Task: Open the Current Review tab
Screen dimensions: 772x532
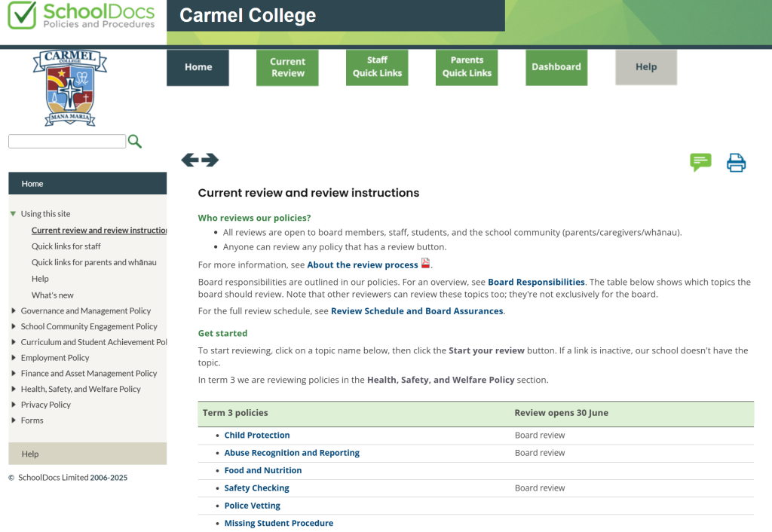Action: tap(287, 67)
